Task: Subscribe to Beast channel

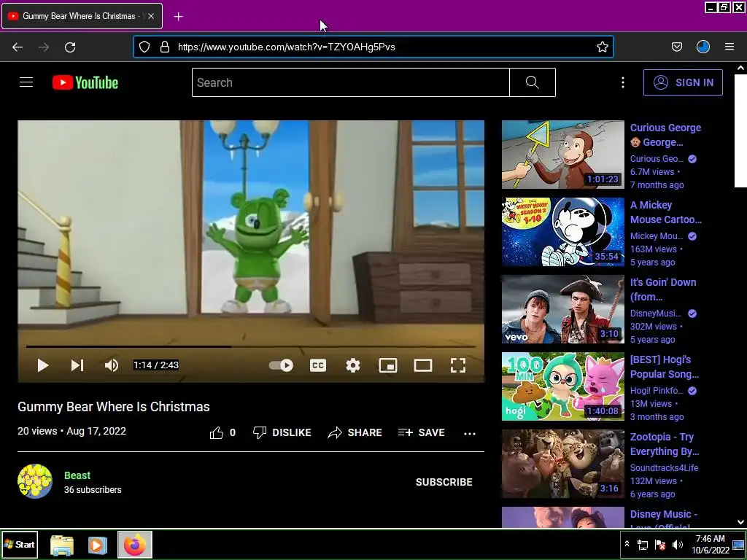Action: 444,482
